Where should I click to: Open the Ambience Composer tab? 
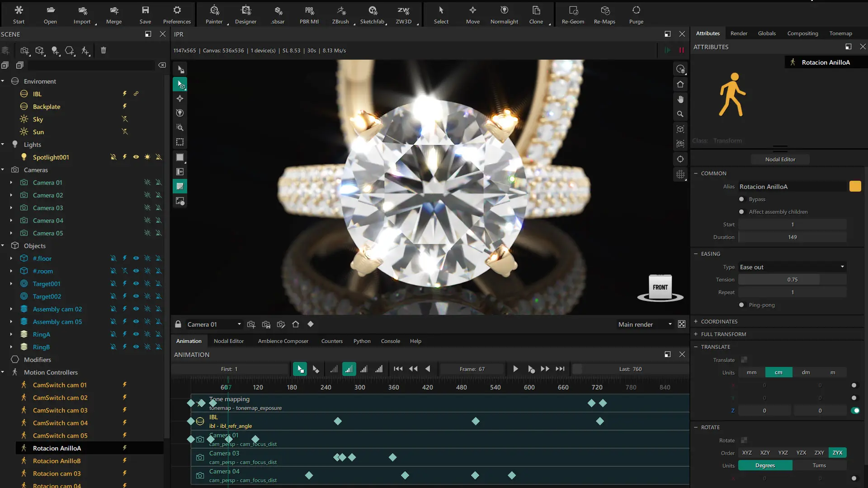click(283, 341)
